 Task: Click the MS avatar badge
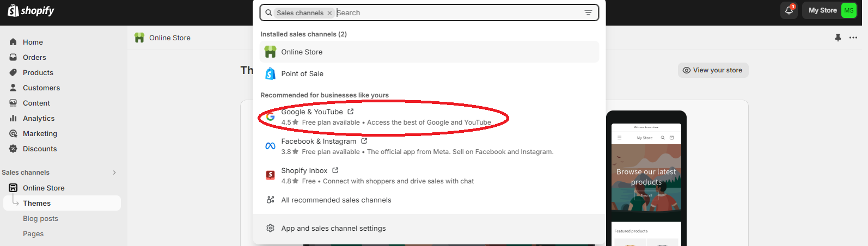pos(849,10)
